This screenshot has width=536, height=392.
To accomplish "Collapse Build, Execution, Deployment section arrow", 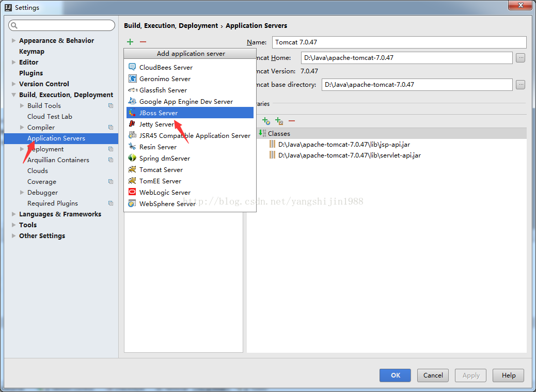I will coord(13,95).
